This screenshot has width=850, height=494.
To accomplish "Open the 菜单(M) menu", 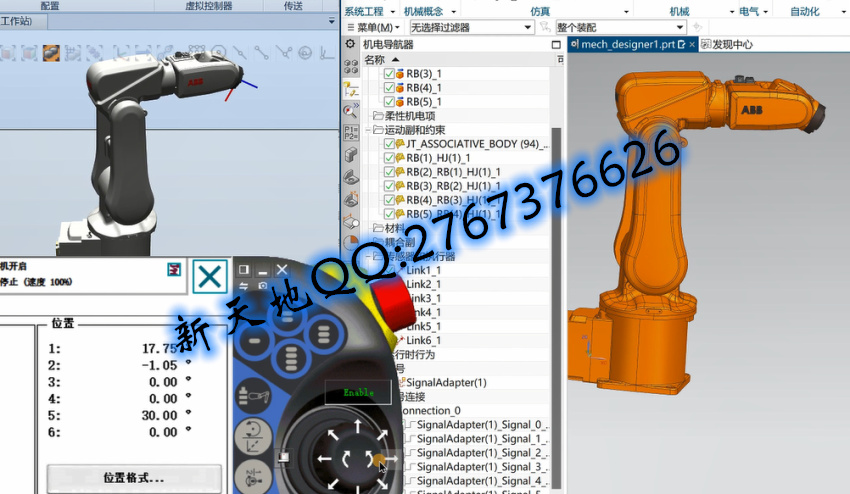I will point(378,27).
